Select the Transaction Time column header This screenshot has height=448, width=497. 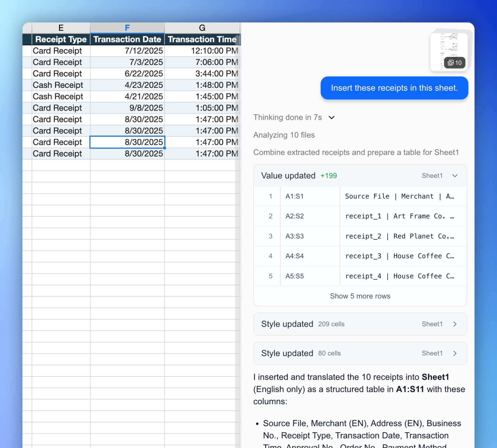tap(202, 39)
